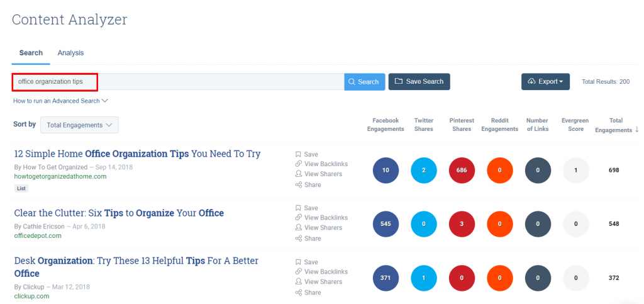
Task: Click the Save Search folder button
Action: (419, 82)
